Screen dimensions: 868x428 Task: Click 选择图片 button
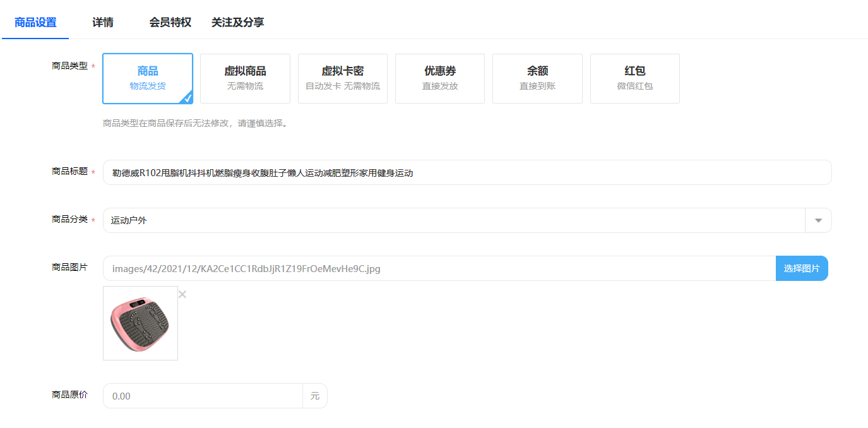802,268
